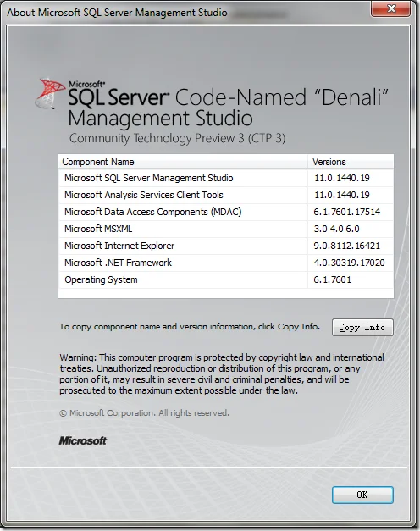This screenshot has width=420, height=531.
Task: Select the Microsoft Data Access Components row
Action: click(226, 212)
